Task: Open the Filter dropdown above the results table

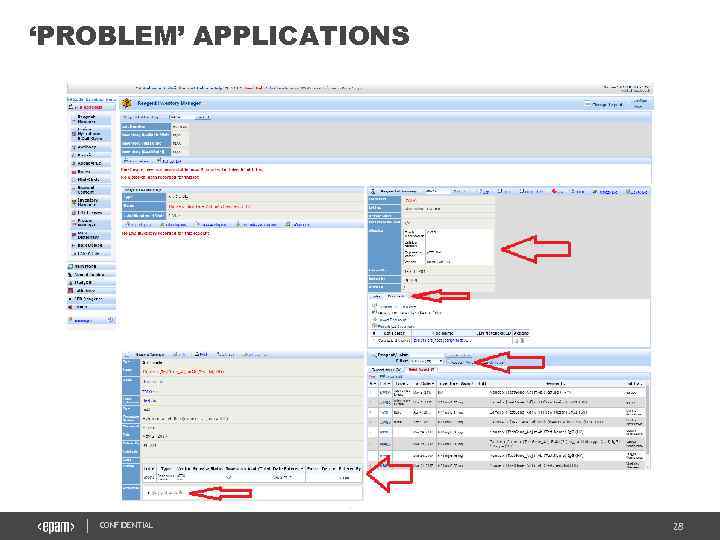Action: [427, 362]
